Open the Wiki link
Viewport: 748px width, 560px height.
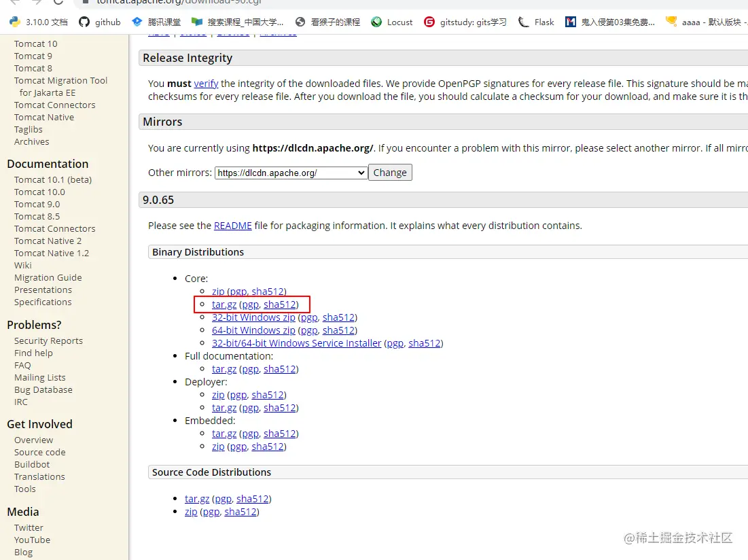point(23,266)
